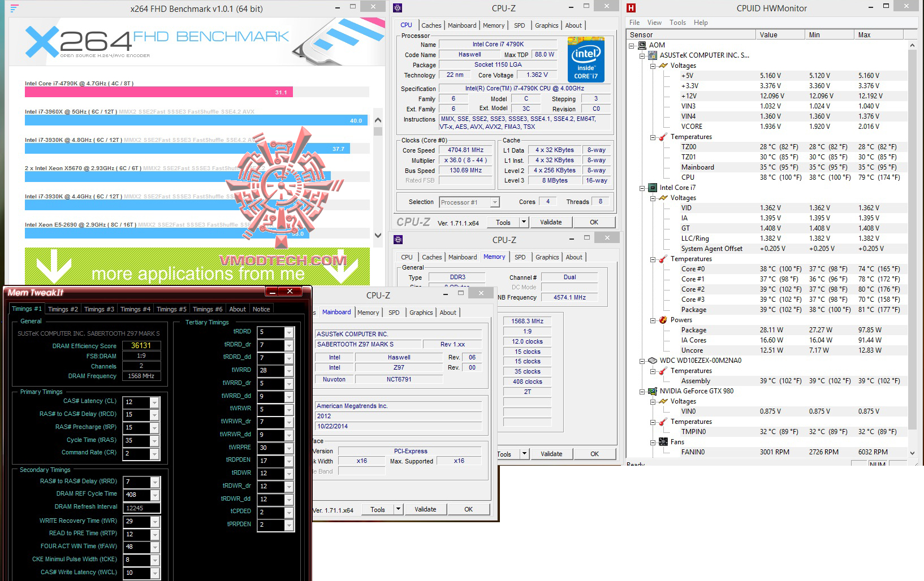Click OK in the CPU-Z Mainboard window
The image size is (924, 581).
pos(468,509)
